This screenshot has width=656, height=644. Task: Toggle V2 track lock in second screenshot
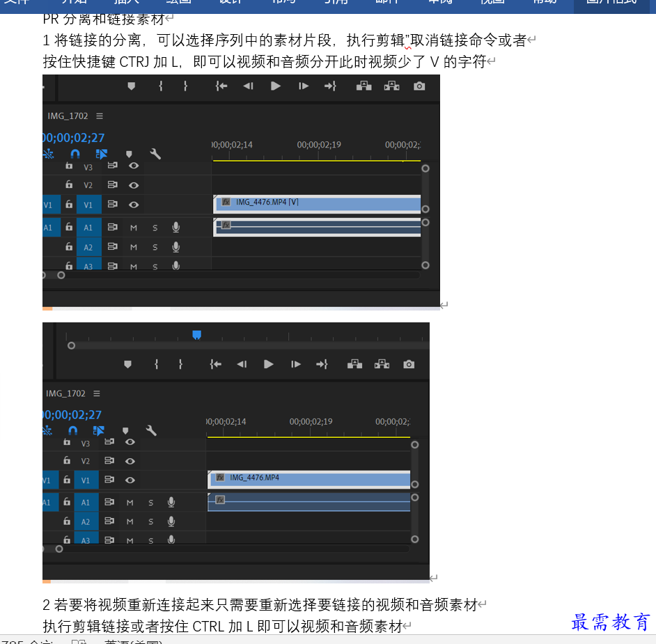click(67, 460)
